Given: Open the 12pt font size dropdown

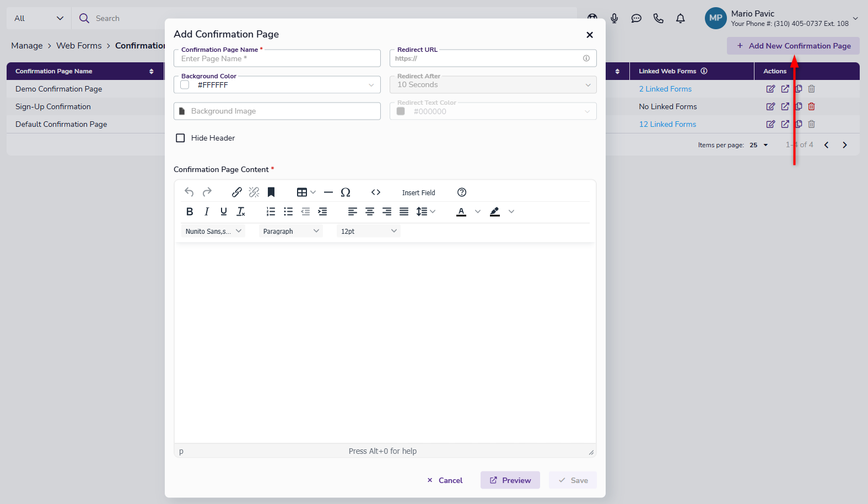Looking at the screenshot, I should [368, 232].
